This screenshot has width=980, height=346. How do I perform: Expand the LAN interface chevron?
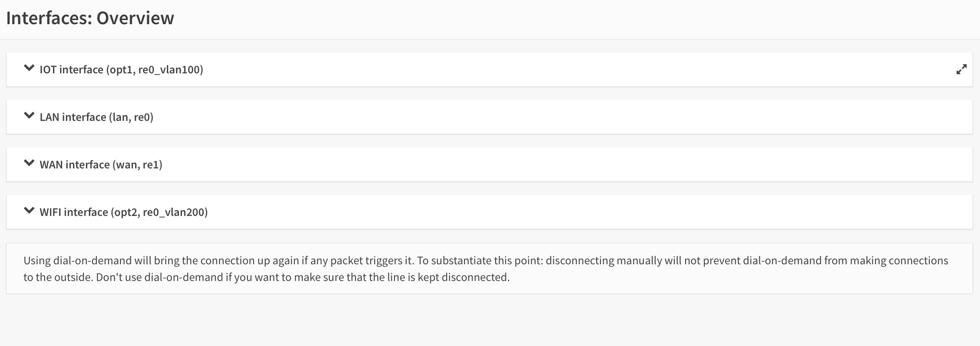tap(29, 115)
